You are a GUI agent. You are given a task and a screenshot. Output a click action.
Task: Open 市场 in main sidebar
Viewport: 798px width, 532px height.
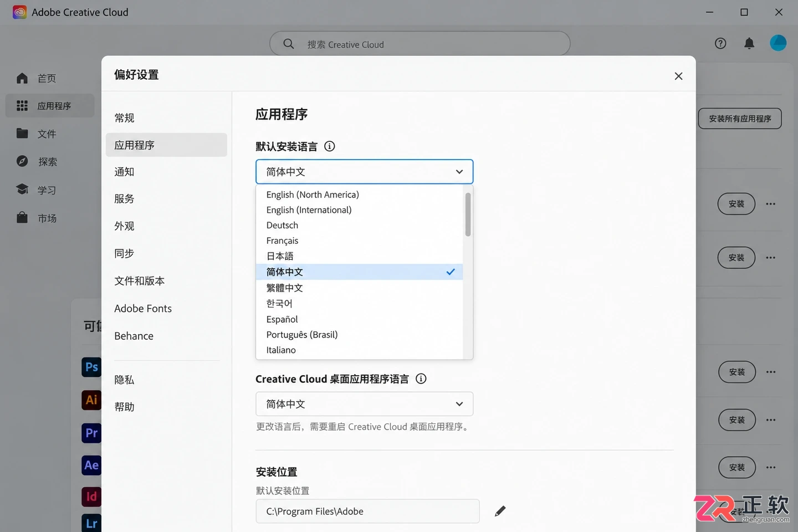[50, 218]
